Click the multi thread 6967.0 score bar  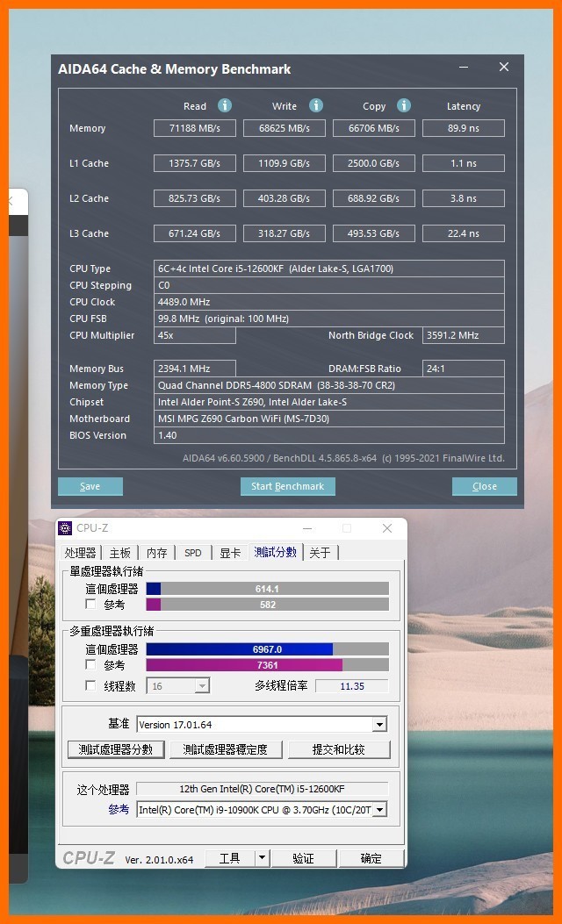[267, 648]
